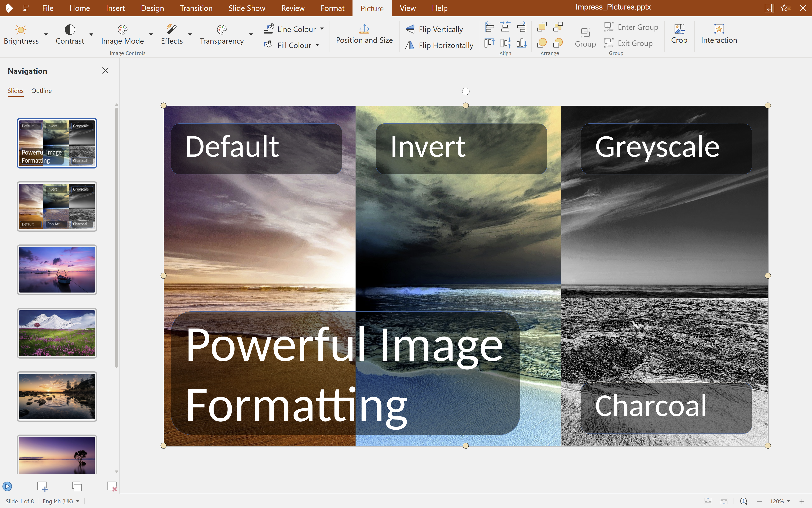Image resolution: width=812 pixels, height=508 pixels.
Task: Align objects to the right
Action: [x=521, y=27]
